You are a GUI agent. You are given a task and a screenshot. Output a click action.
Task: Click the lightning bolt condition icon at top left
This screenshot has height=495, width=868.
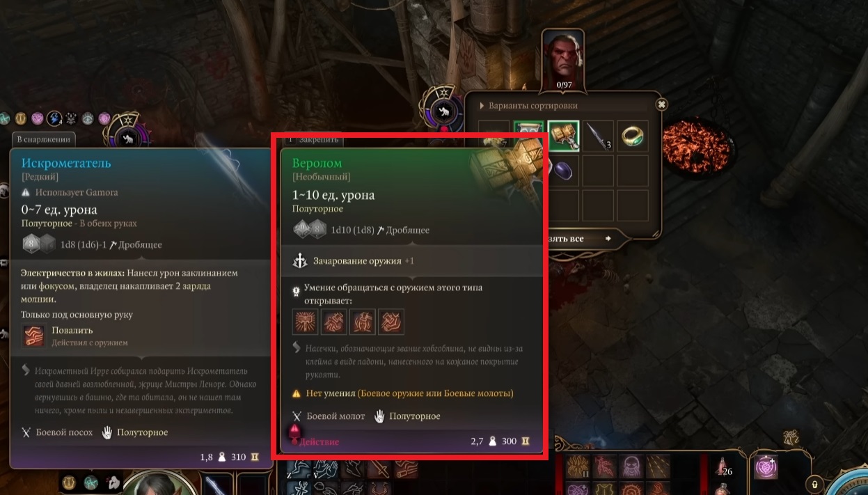(x=54, y=119)
